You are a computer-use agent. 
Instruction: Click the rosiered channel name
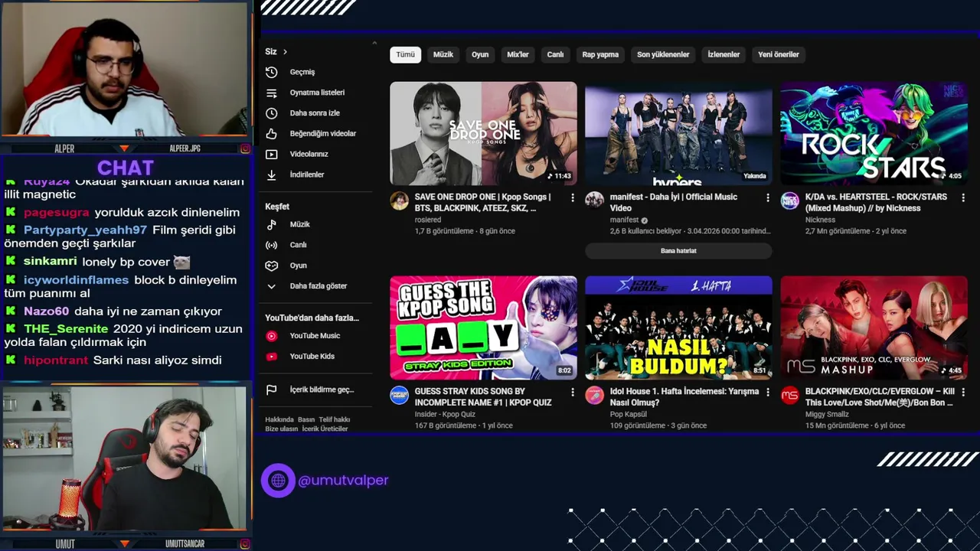[428, 220]
